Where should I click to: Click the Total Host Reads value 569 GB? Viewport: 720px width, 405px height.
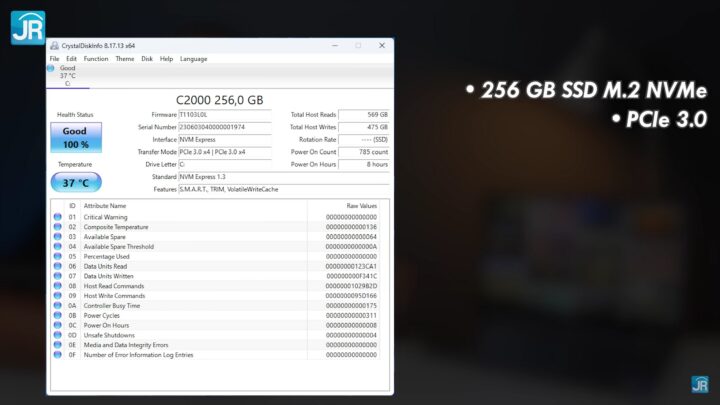364,115
